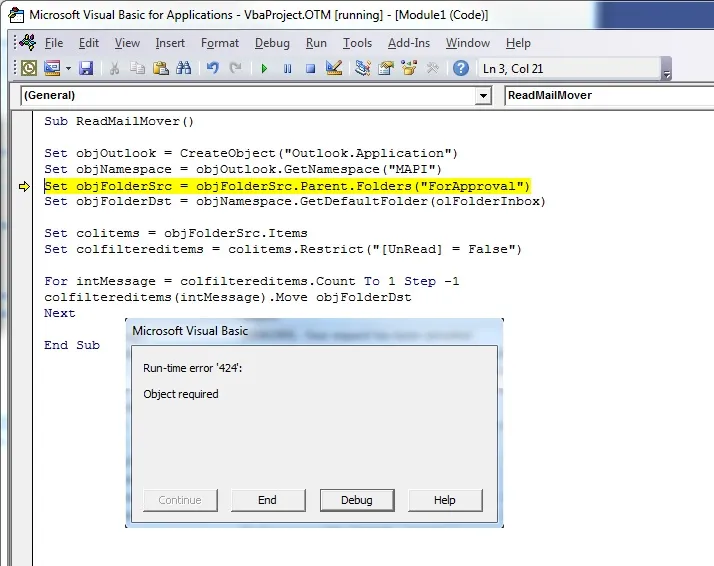Click the End button in error dialog
Screen dimensions: 714x566
tap(268, 500)
